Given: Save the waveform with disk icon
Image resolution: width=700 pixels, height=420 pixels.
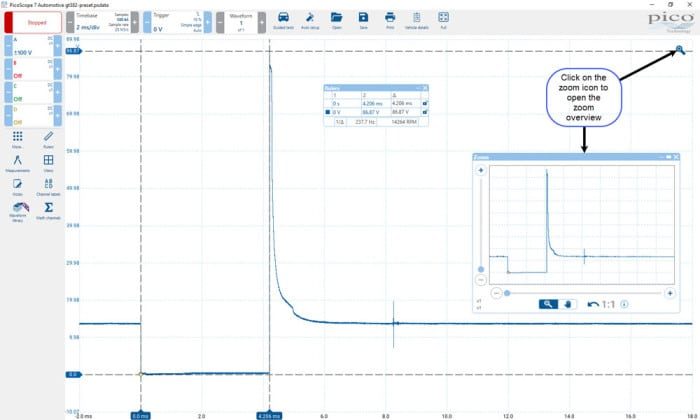Looking at the screenshot, I should point(363,21).
